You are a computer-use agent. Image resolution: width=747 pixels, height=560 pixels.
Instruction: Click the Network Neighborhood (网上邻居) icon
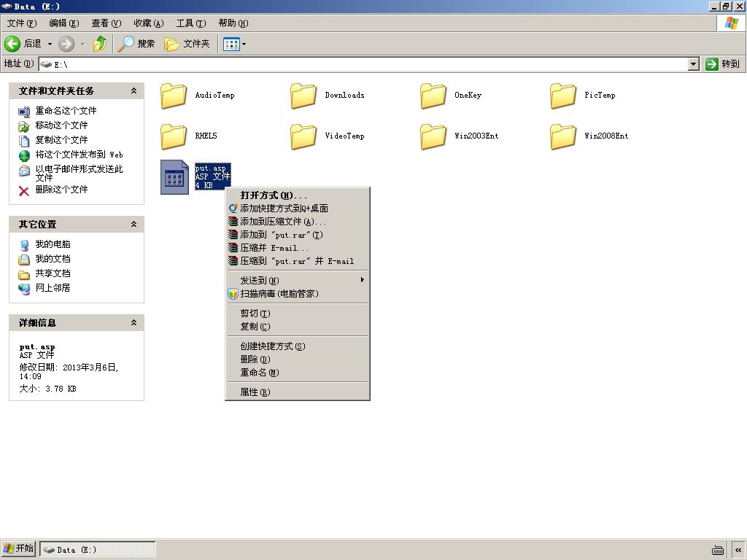click(24, 289)
